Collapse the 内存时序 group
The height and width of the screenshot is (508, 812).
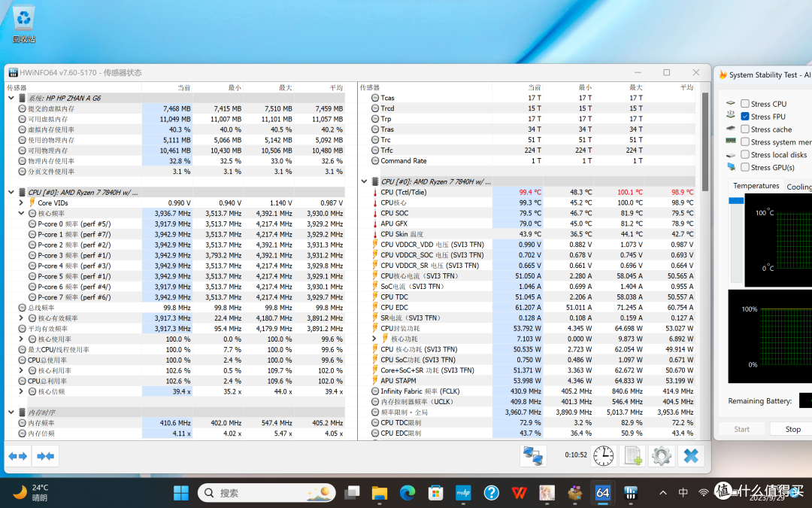pyautogui.click(x=11, y=412)
